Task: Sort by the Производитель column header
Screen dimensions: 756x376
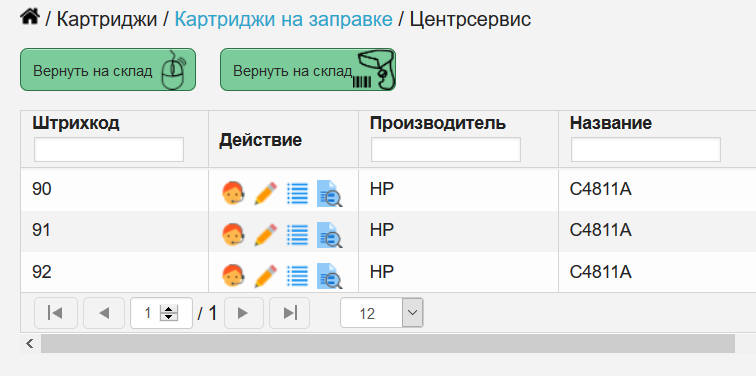Action: tap(438, 123)
